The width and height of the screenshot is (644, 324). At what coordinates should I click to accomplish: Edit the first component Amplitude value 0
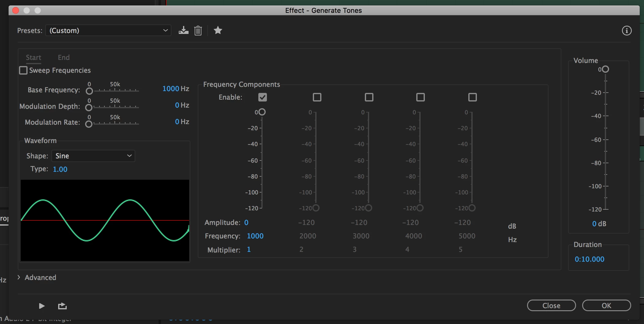click(246, 223)
